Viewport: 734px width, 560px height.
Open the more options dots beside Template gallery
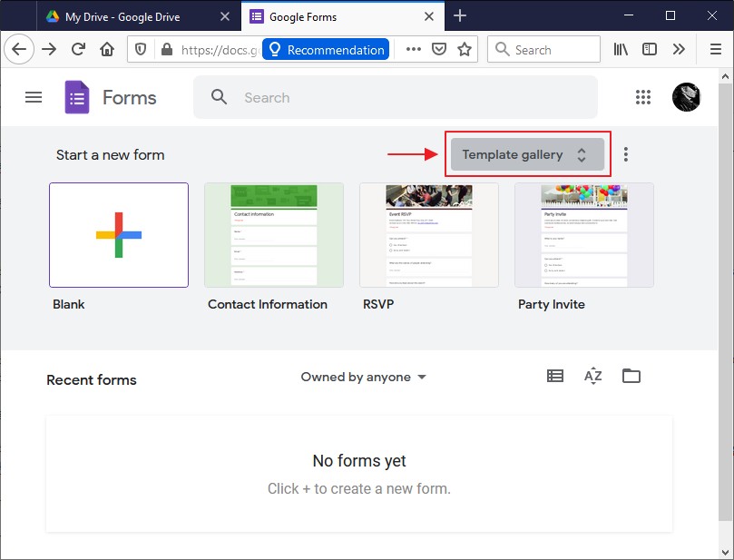coord(626,154)
